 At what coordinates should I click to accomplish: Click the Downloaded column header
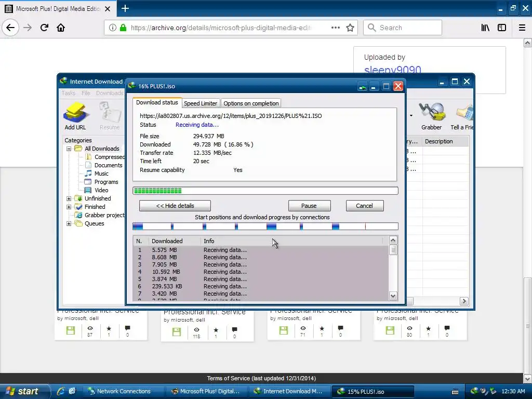click(175, 241)
